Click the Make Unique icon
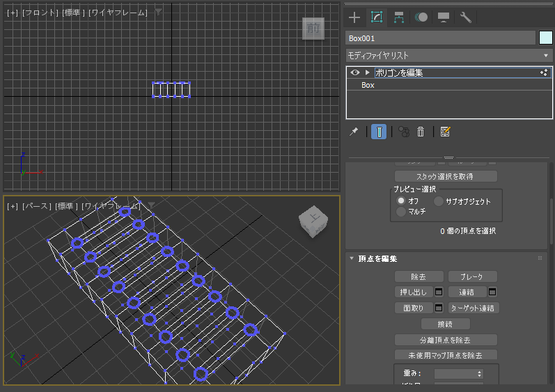The height and width of the screenshot is (392, 555). click(x=404, y=132)
